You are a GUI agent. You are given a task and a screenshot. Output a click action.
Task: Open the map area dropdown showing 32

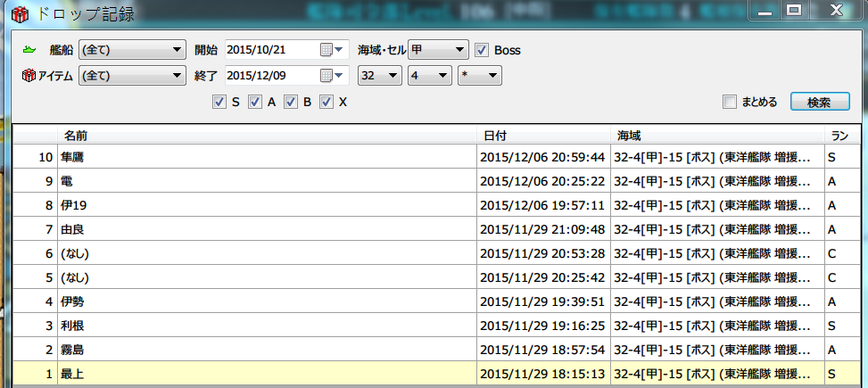(380, 75)
